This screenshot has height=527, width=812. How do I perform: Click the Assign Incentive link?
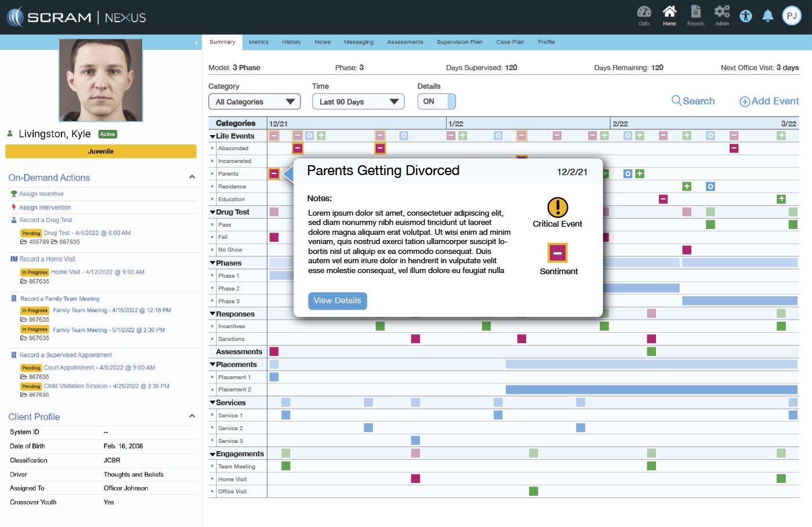pos(41,194)
